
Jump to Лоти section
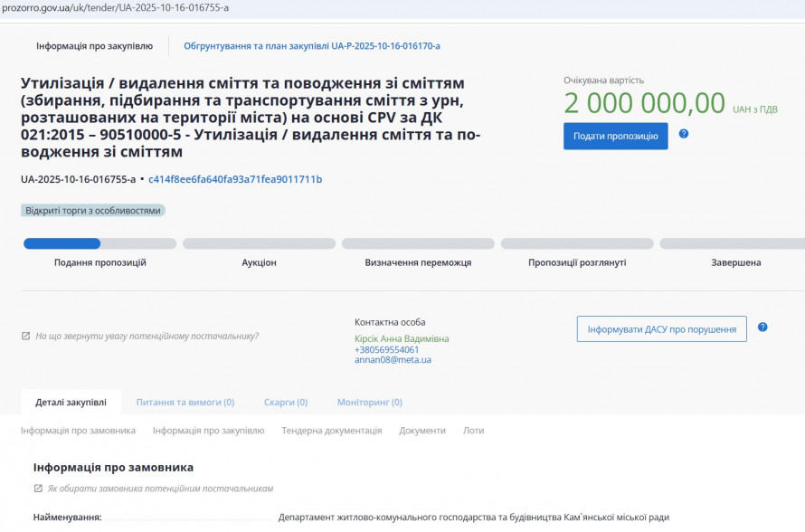point(474,431)
